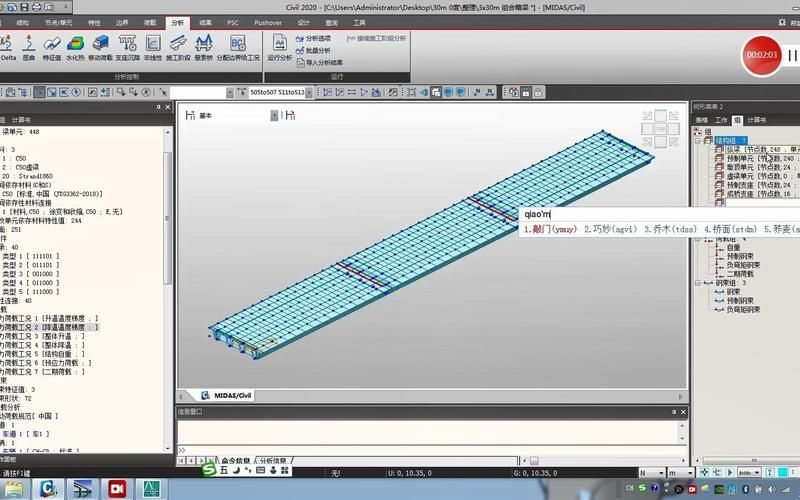
Task: Open the Pushover ribbon tab
Action: [x=267, y=21]
